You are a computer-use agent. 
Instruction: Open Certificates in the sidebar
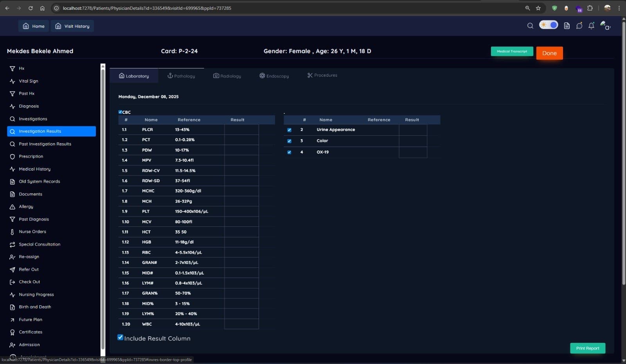tap(51, 332)
